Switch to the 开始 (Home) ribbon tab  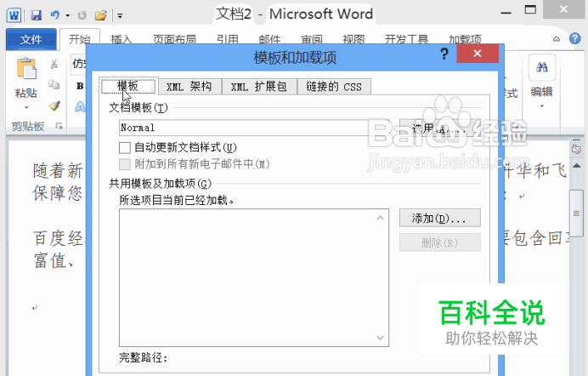click(80, 39)
